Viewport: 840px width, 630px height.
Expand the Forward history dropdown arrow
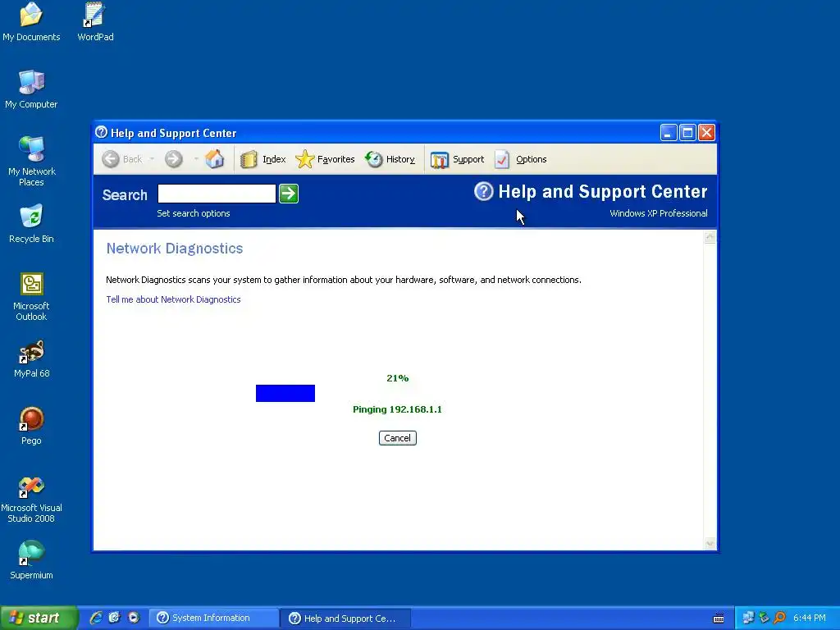click(x=196, y=159)
